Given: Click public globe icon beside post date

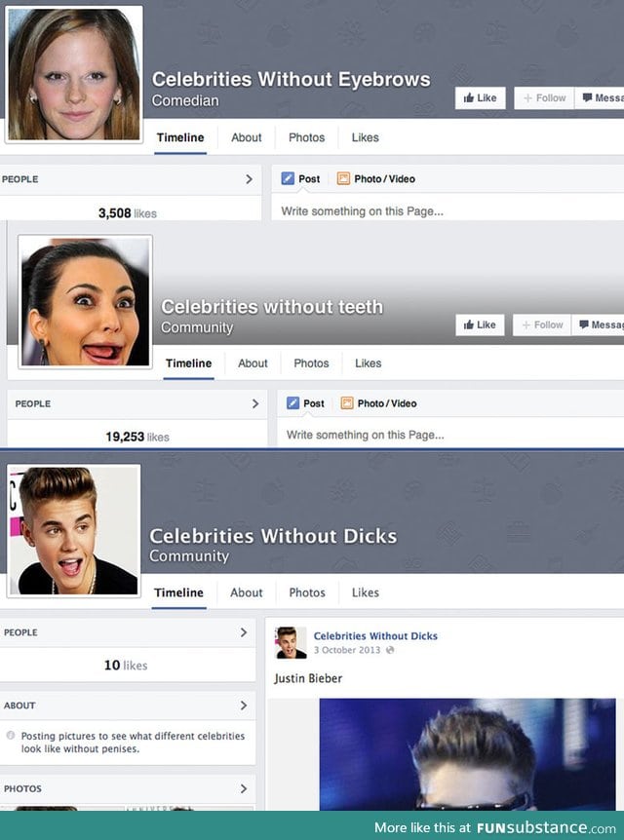Looking at the screenshot, I should click(x=390, y=650).
